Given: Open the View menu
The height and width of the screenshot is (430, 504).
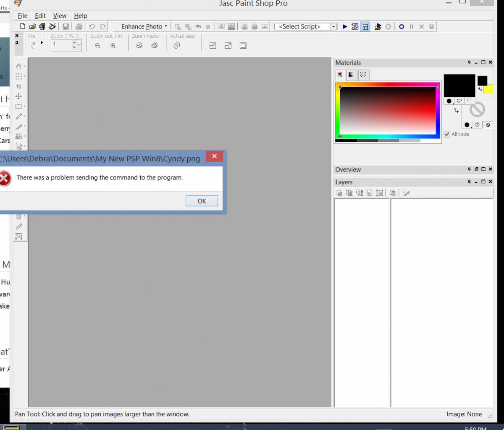Looking at the screenshot, I should pos(60,16).
